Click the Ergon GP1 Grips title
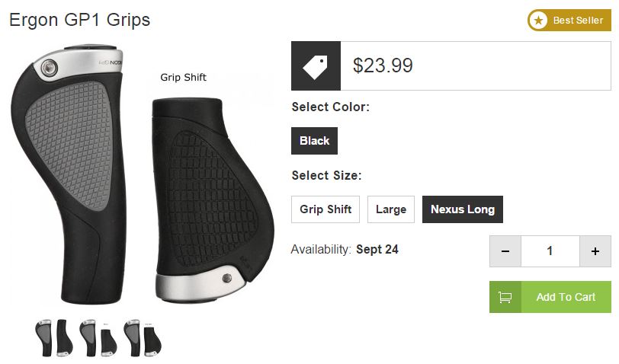The image size is (619, 364). point(79,20)
